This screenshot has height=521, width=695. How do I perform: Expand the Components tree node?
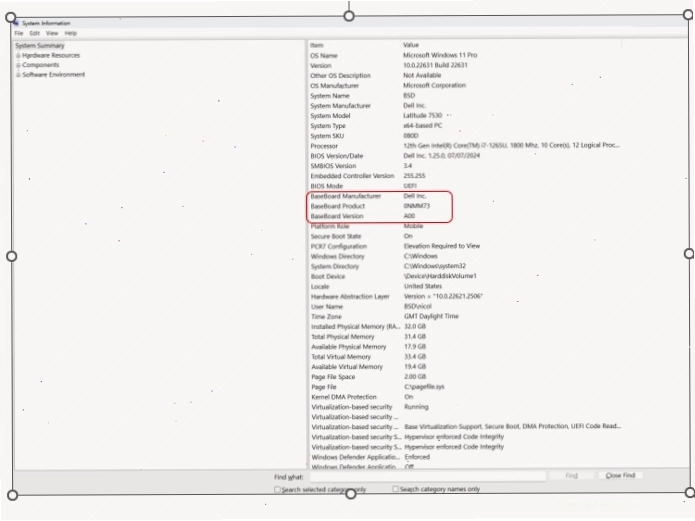[x=18, y=65]
